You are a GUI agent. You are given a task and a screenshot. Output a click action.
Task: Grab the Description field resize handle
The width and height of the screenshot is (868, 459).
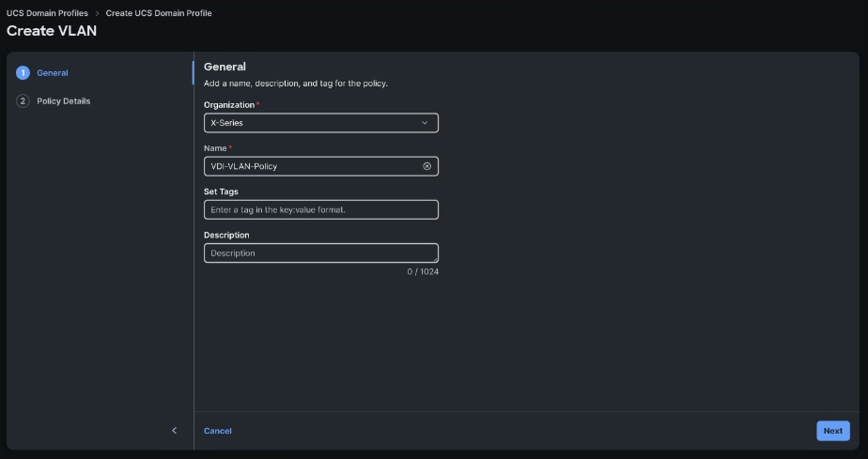(x=435, y=259)
